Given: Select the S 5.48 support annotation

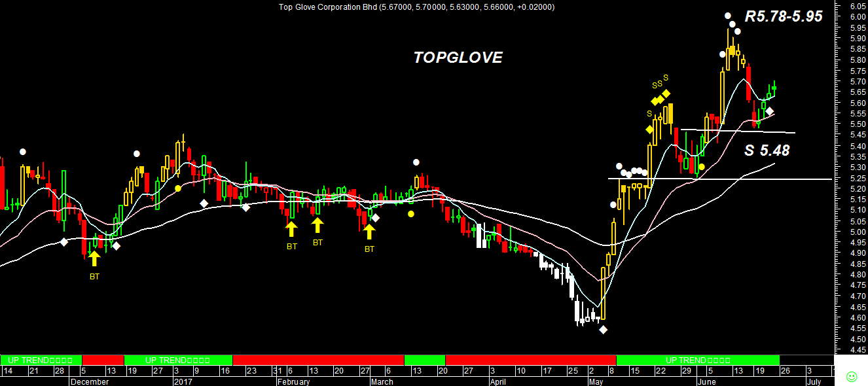Looking at the screenshot, I should click(767, 150).
